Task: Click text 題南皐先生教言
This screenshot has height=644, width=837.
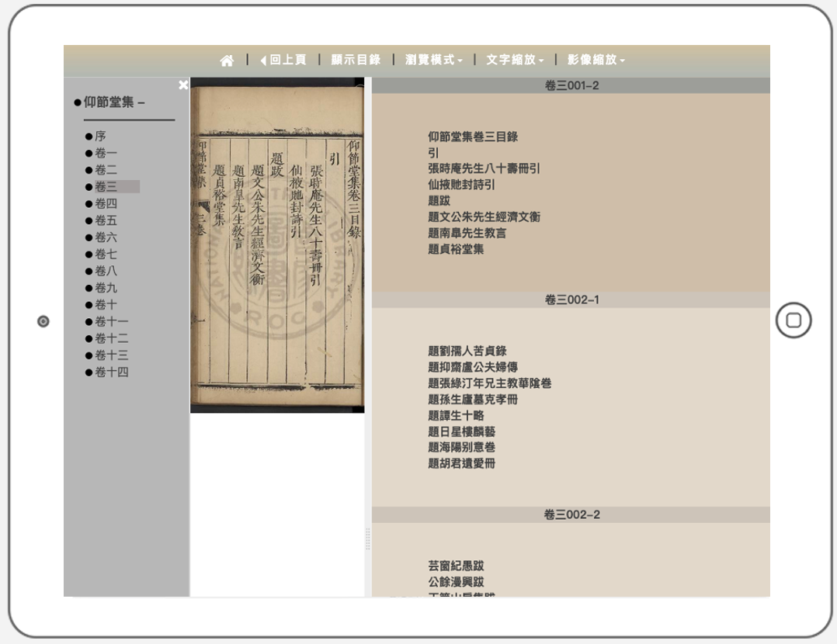Action: 467,233
